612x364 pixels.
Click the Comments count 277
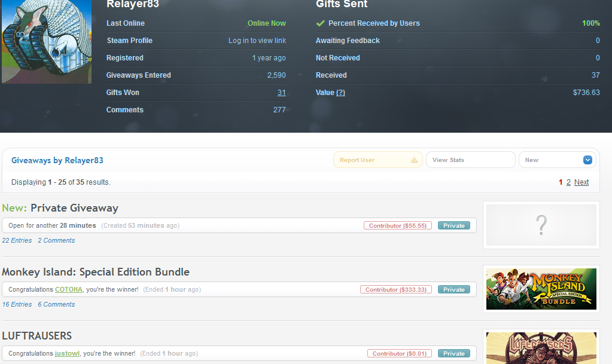pos(279,110)
